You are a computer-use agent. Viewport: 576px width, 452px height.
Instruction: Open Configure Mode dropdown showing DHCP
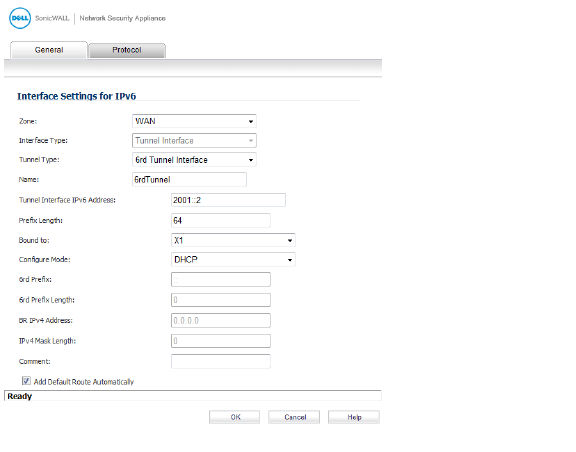(x=233, y=259)
